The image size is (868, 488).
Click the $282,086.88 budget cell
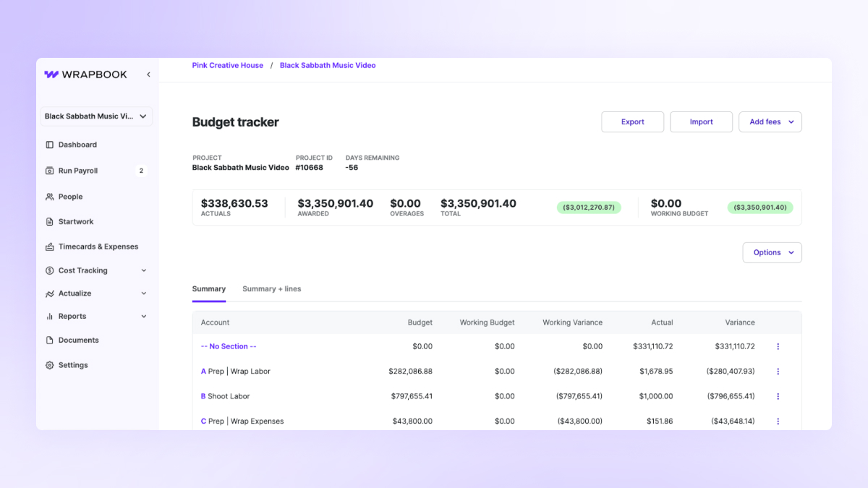pyautogui.click(x=411, y=372)
